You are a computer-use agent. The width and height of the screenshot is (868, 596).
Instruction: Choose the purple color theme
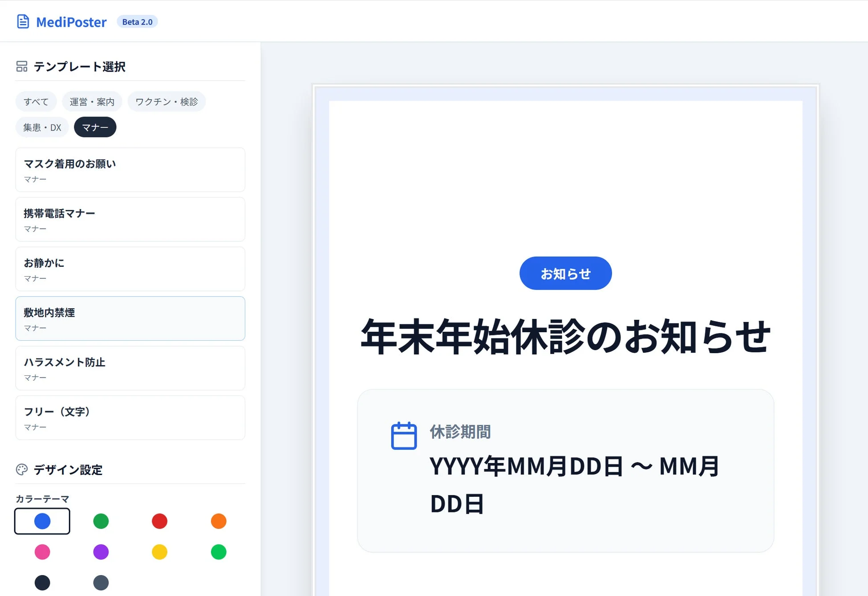pyautogui.click(x=101, y=552)
